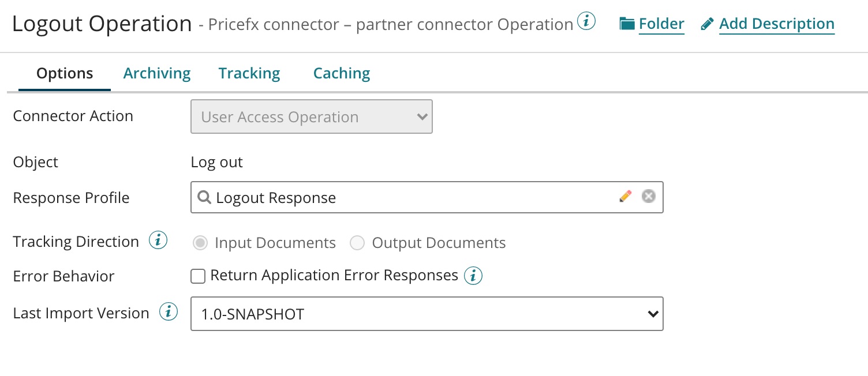Image resolution: width=868 pixels, height=376 pixels.
Task: Click the Response Profile search magnifier icon
Action: tap(204, 197)
